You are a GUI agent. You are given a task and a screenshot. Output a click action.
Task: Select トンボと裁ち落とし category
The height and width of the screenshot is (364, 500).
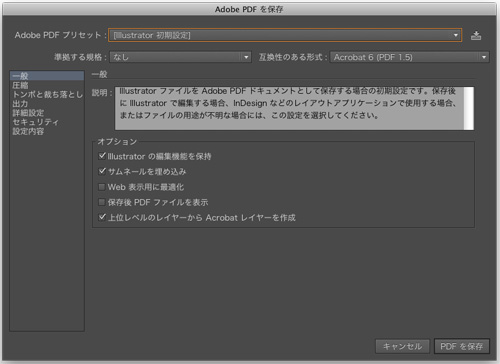pyautogui.click(x=47, y=95)
